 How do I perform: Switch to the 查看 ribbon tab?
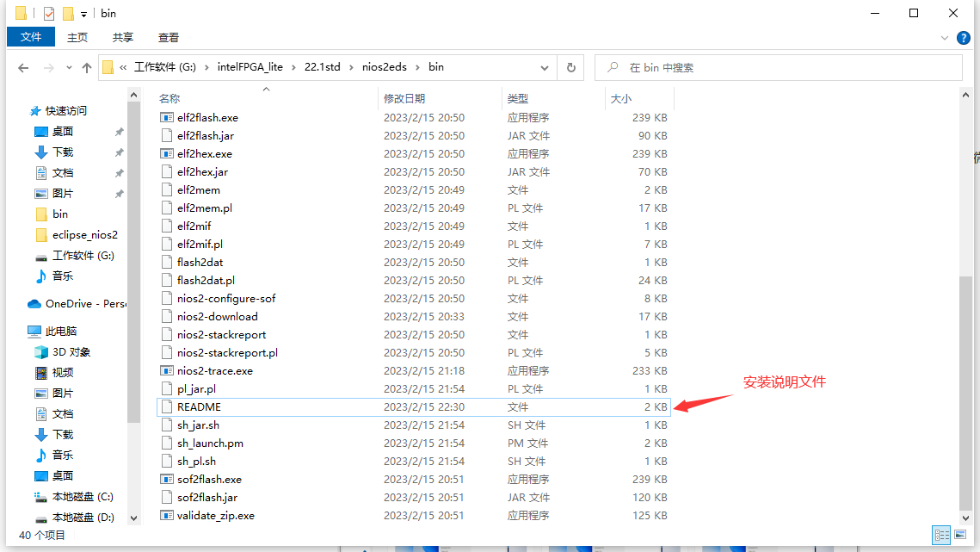tap(168, 37)
